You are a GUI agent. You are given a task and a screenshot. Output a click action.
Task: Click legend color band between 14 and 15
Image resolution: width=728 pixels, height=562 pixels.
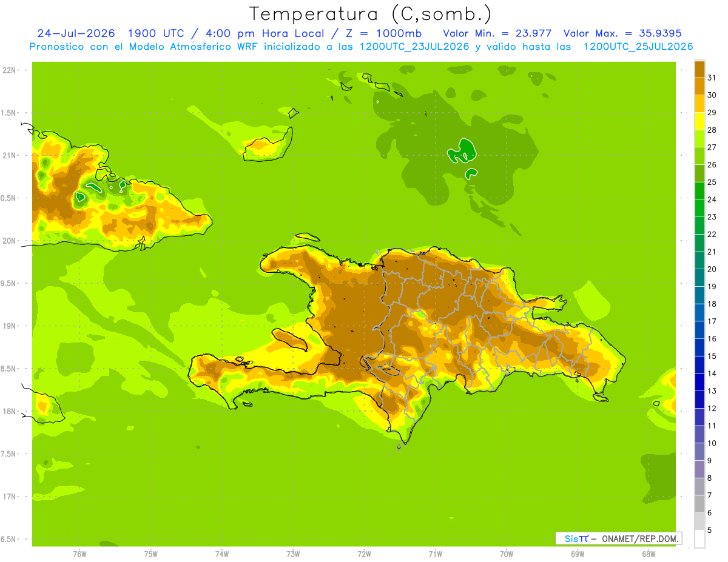point(699,365)
